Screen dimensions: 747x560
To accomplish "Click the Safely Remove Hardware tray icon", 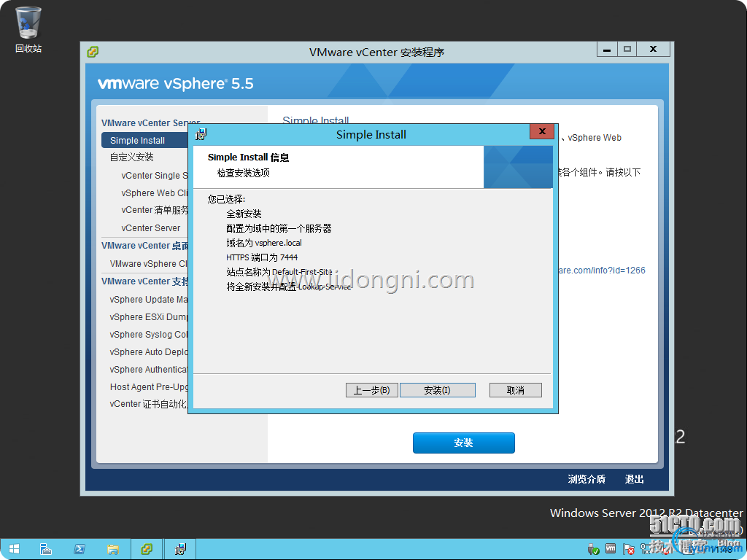I will click(593, 550).
